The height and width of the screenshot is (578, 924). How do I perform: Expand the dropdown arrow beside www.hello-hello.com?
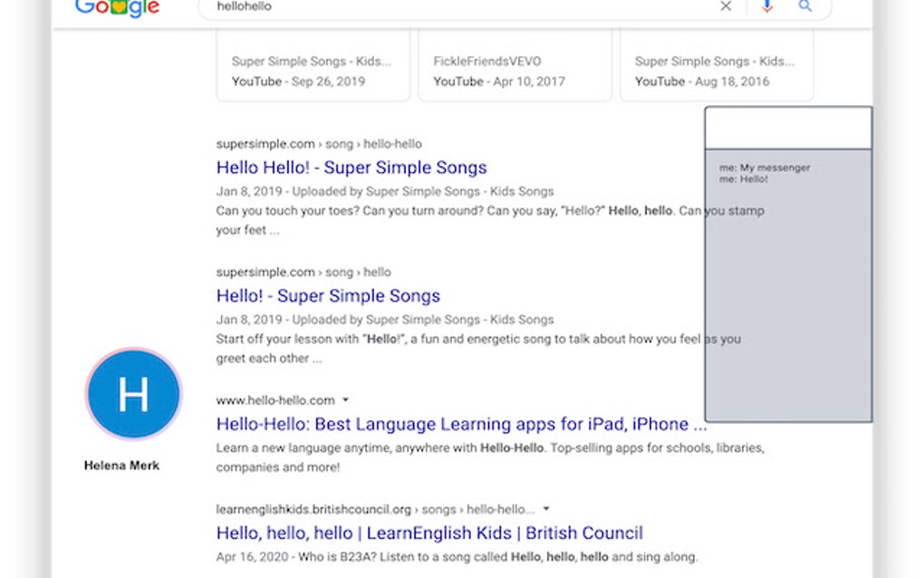345,400
